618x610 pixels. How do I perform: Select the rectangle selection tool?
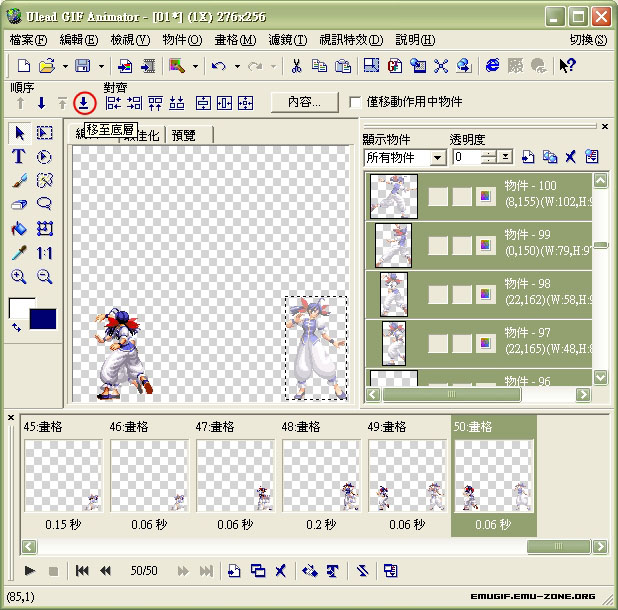point(44,133)
